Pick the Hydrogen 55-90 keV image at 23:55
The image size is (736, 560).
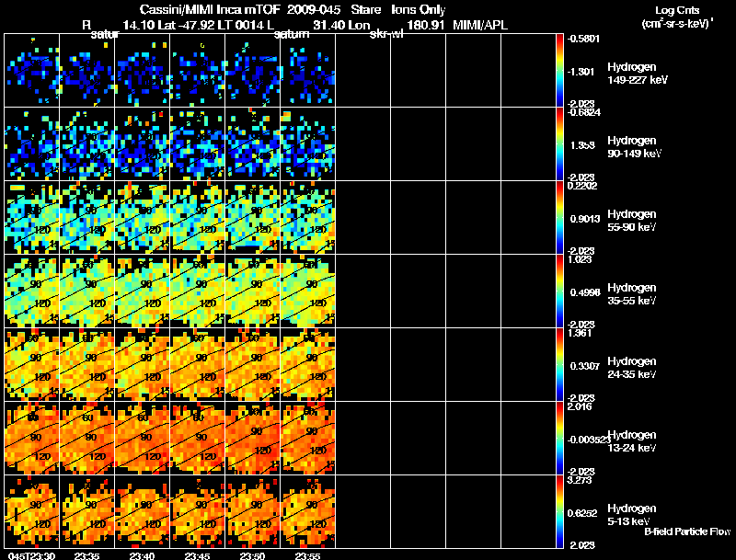(308, 218)
